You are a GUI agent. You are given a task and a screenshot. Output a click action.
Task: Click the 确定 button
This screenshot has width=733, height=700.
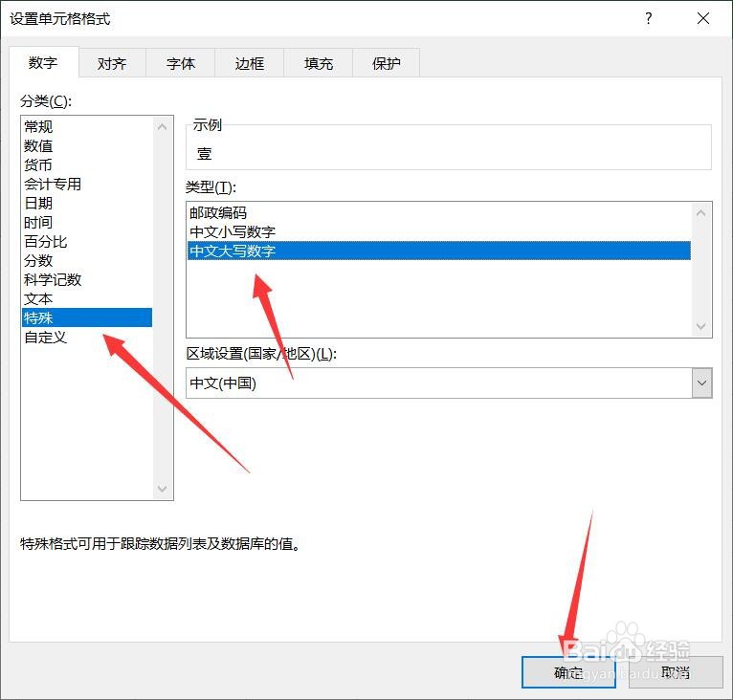coord(568,673)
